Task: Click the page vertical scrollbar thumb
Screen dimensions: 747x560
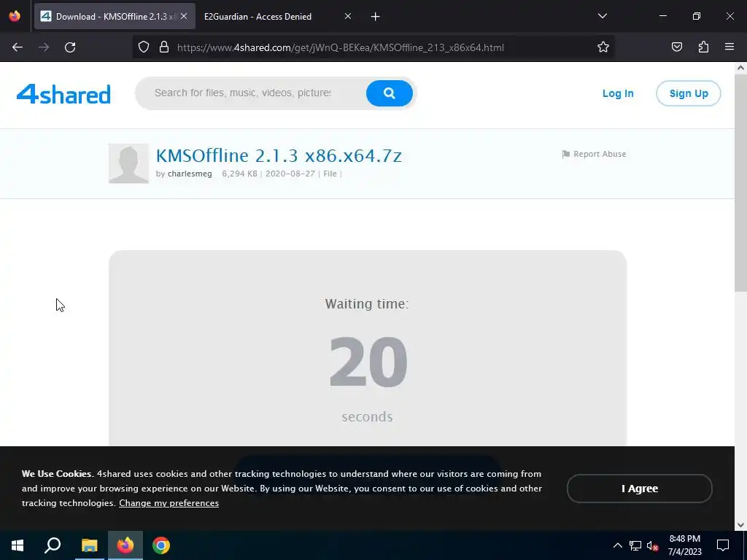Action: click(740, 183)
